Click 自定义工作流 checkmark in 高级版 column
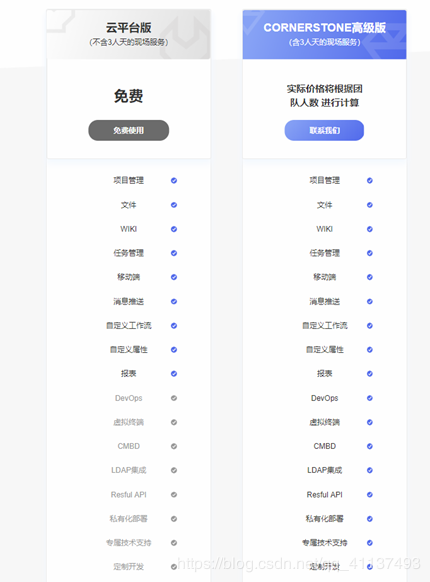 pos(369,326)
